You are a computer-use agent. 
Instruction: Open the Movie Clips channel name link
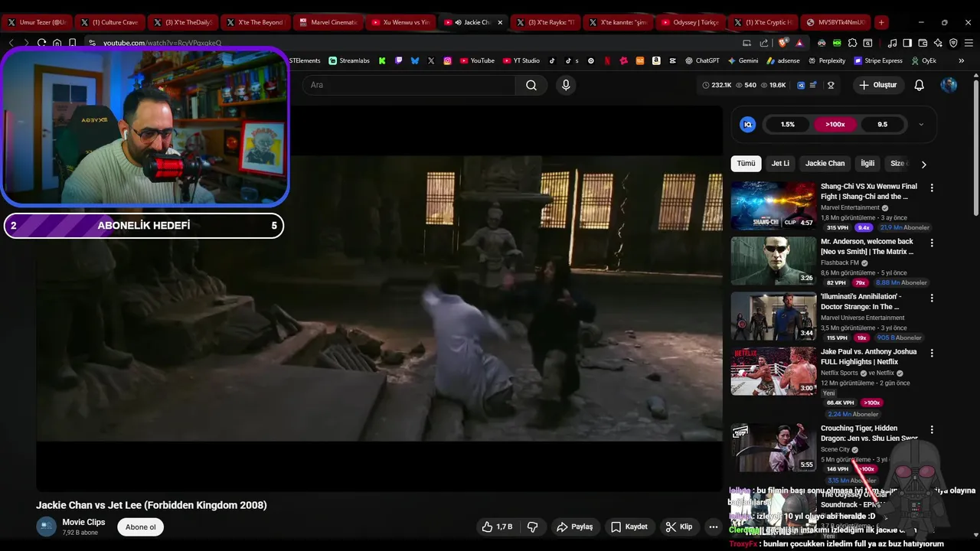pos(83,522)
